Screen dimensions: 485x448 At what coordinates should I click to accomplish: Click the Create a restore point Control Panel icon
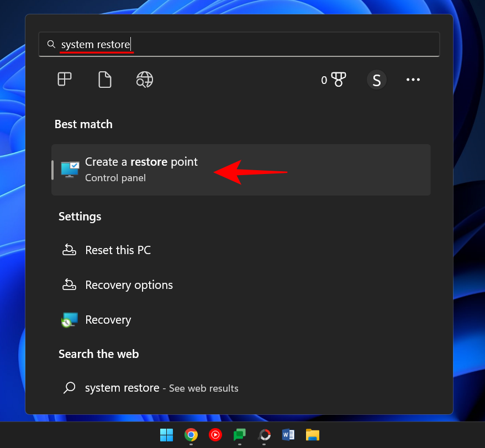tap(70, 170)
